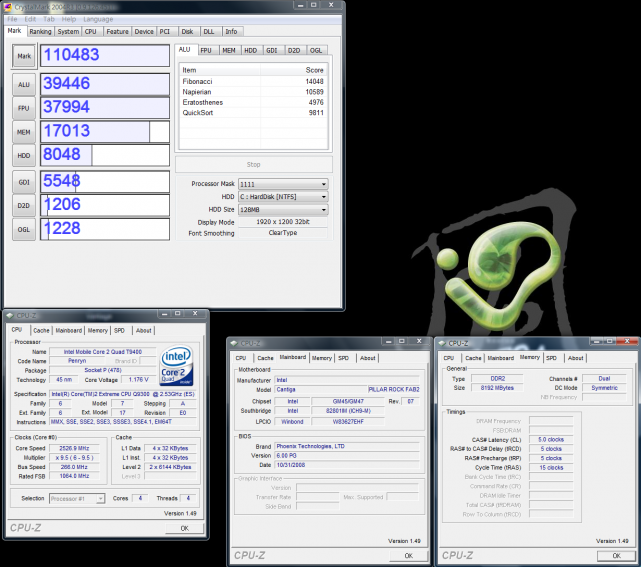Select the QuickSort row in the score list
Viewport: 641px width, 567px height.
coord(253,112)
